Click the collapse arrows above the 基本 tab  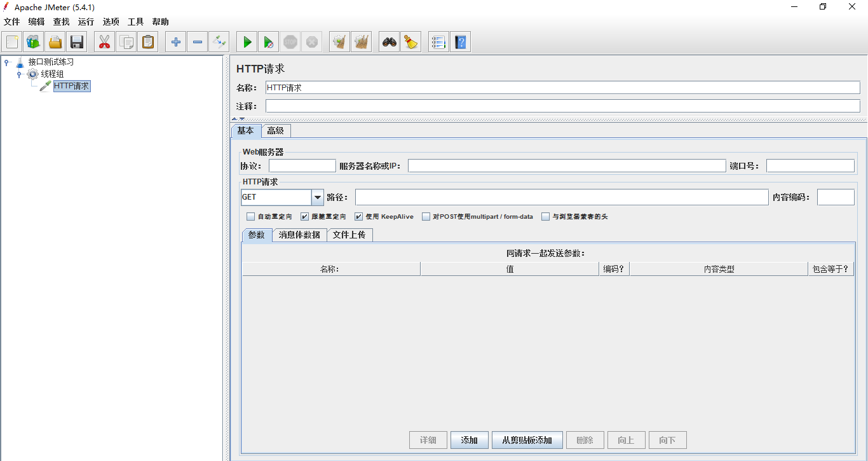click(238, 119)
